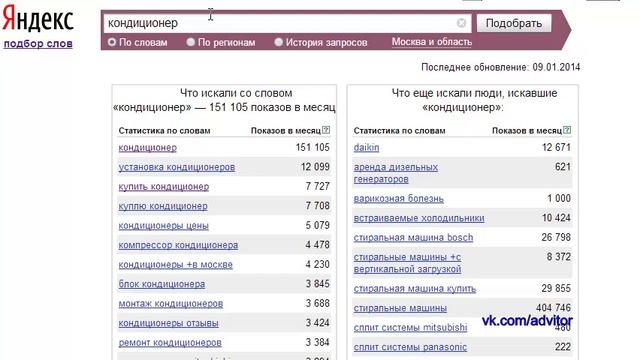Screen dimensions: 640x360
Task: Select the 'История запросов' radio button
Action: 278,42
